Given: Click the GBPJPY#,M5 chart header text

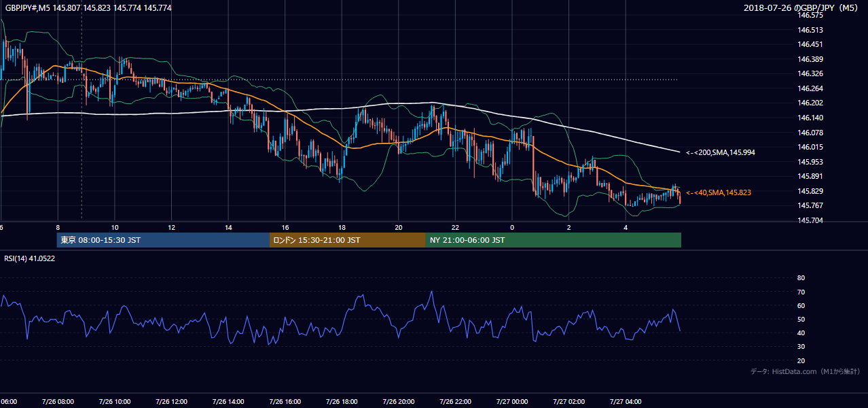Looking at the screenshot, I should pos(88,8).
